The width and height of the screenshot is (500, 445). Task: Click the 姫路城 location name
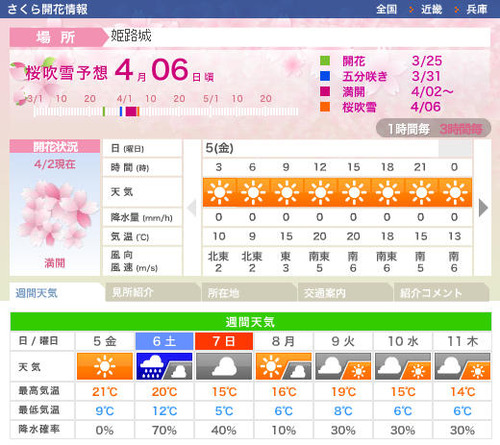click(131, 35)
